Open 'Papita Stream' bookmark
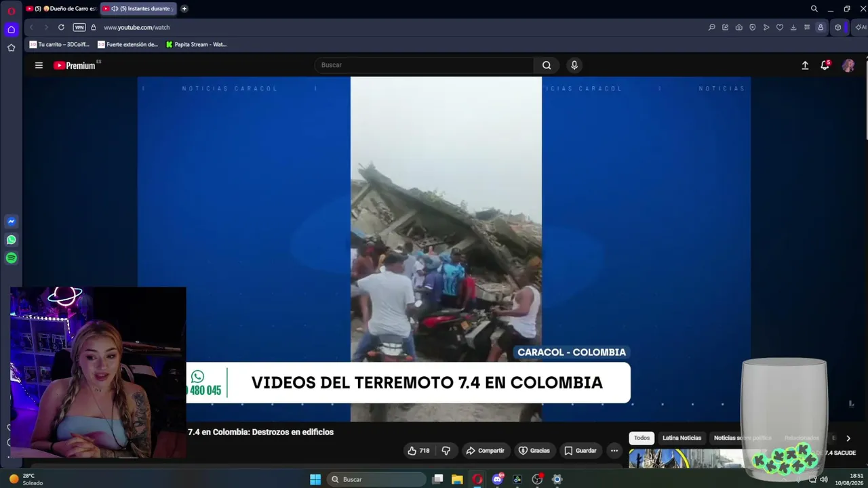The image size is (868, 488). [197, 45]
